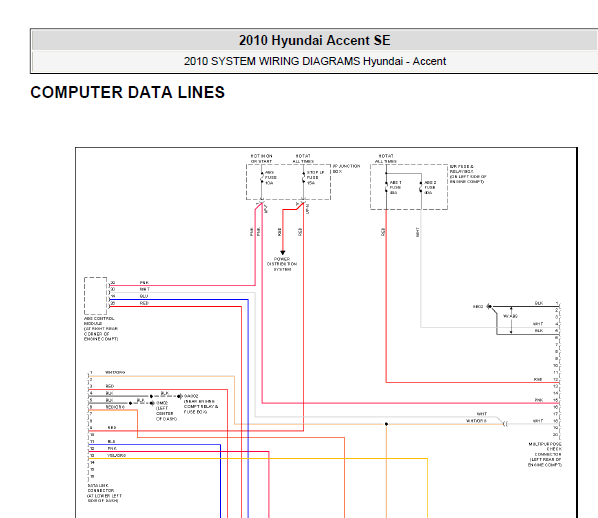Image resolution: width=598 pixels, height=518 pixels.
Task: Click the DATA LINK CONNECTOR caption
Action: point(104,493)
